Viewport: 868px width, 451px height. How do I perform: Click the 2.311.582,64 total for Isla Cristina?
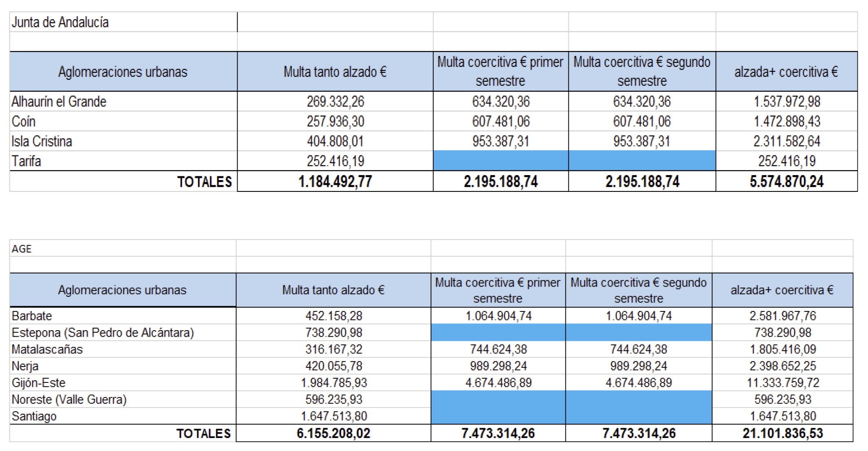787,141
